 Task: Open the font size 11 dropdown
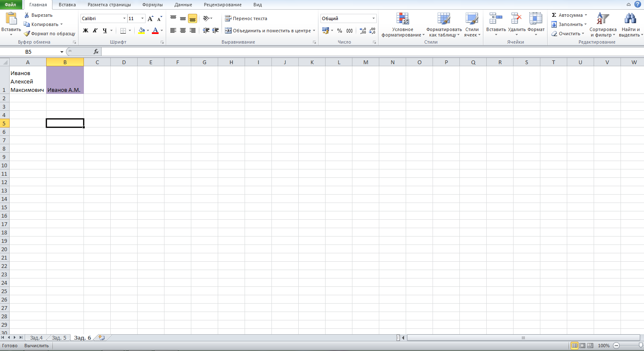143,18
